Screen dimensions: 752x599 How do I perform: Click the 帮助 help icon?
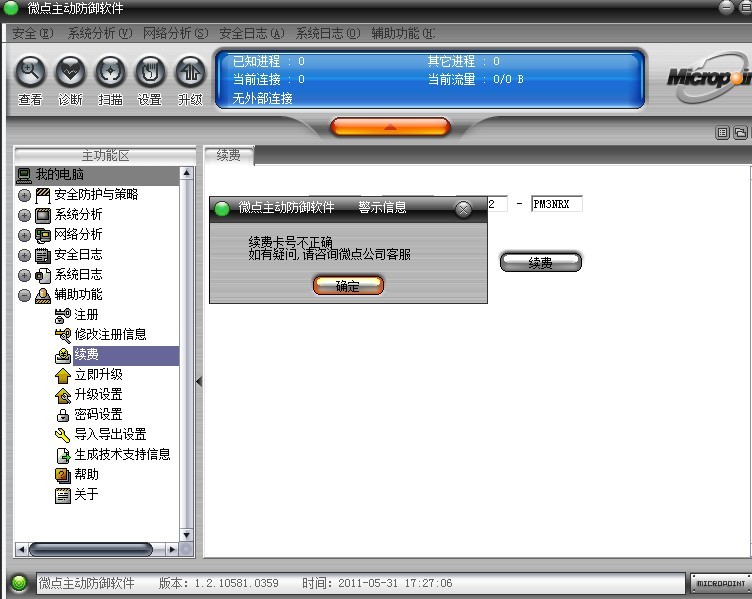tap(63, 475)
